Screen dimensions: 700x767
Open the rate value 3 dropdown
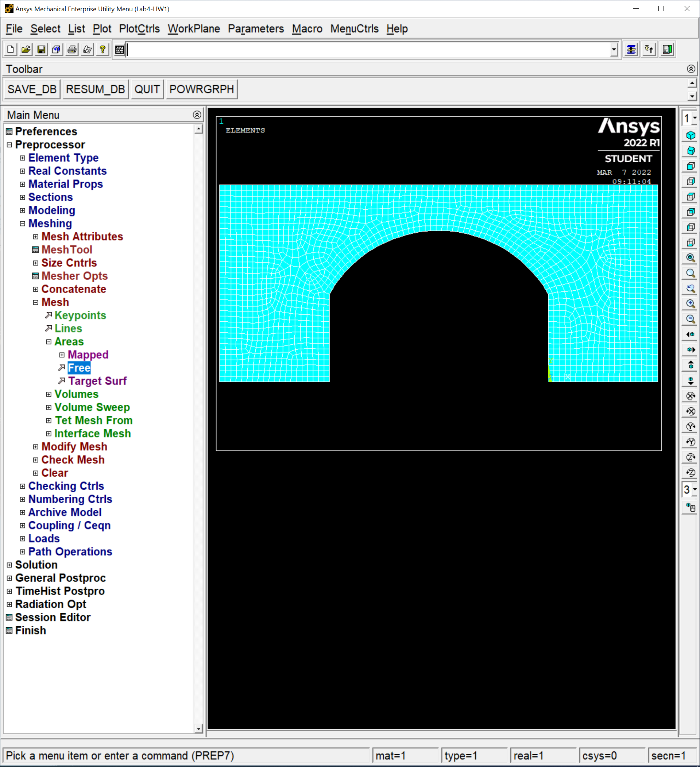pos(694,490)
